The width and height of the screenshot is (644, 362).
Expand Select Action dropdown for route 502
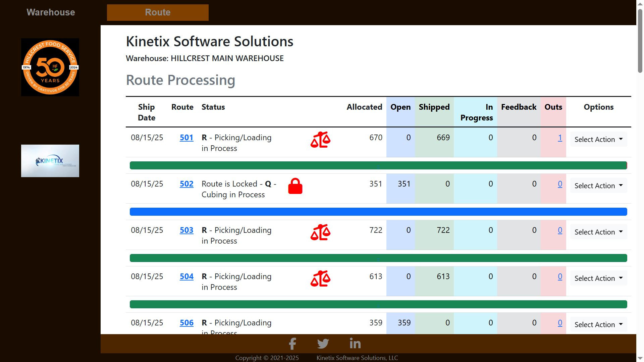(x=598, y=186)
